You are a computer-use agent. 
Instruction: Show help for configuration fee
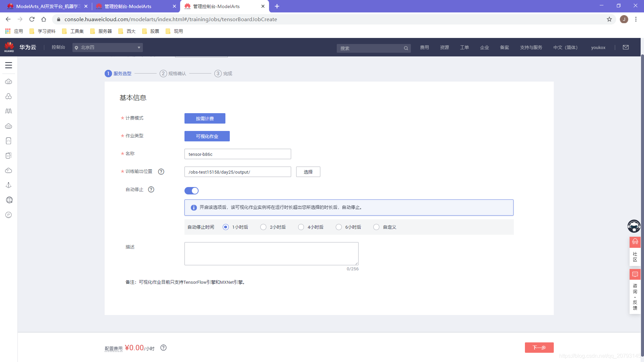[x=163, y=348]
